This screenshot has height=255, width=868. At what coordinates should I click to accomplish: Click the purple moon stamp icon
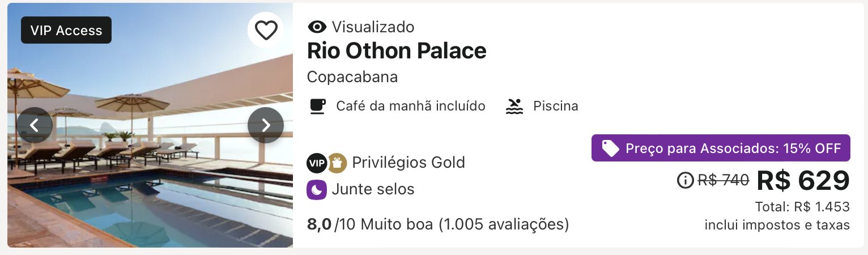click(x=317, y=189)
